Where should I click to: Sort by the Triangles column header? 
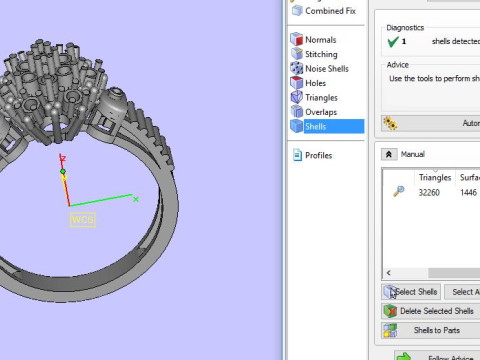(435, 177)
